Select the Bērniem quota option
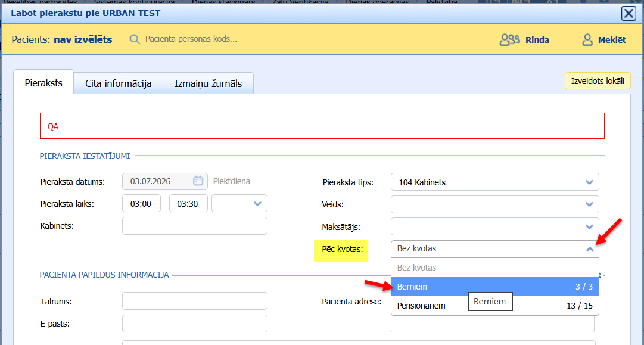This screenshot has width=644, height=345. click(495, 287)
